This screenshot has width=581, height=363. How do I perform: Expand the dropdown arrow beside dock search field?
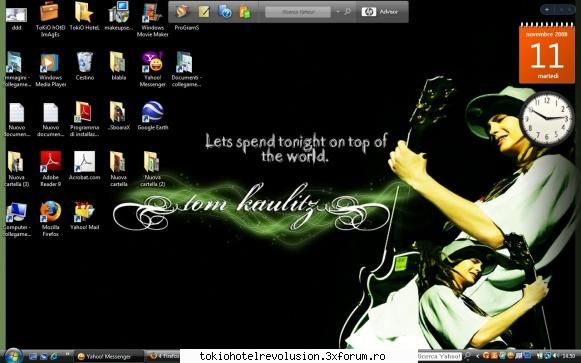338,12
